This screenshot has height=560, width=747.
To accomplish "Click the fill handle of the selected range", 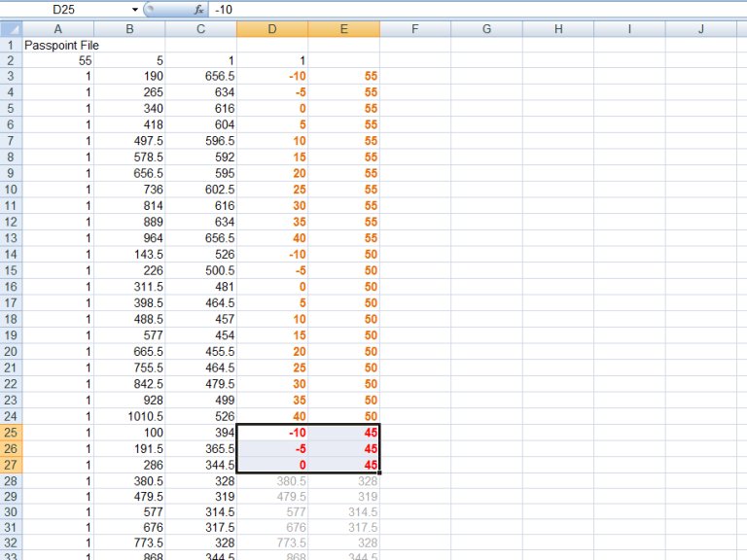I will pyautogui.click(x=379, y=472).
